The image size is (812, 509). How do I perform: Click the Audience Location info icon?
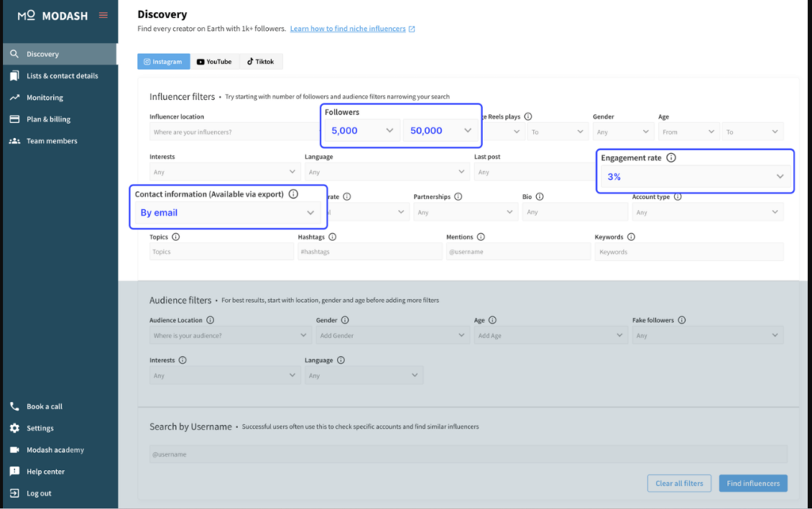click(210, 320)
